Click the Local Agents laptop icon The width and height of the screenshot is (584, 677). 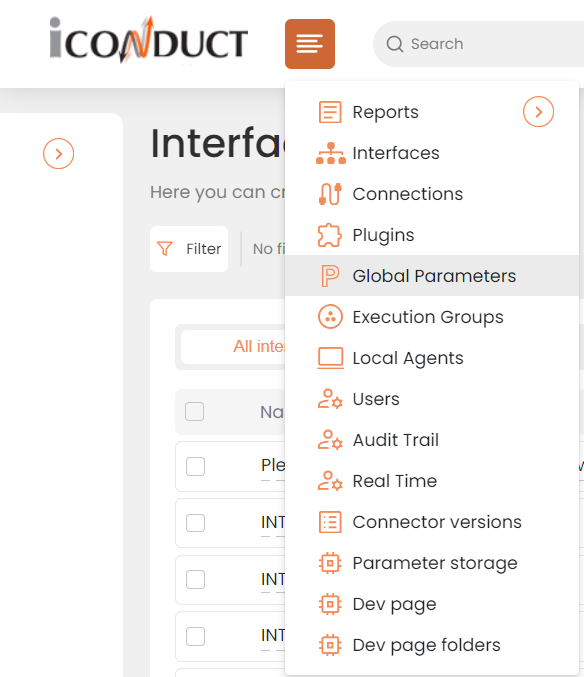coord(330,358)
